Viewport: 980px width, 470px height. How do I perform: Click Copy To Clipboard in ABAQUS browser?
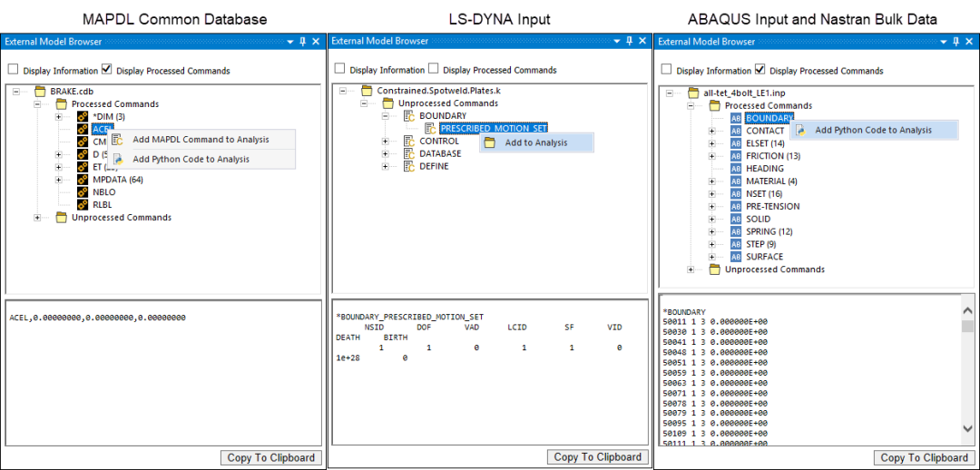point(925,458)
